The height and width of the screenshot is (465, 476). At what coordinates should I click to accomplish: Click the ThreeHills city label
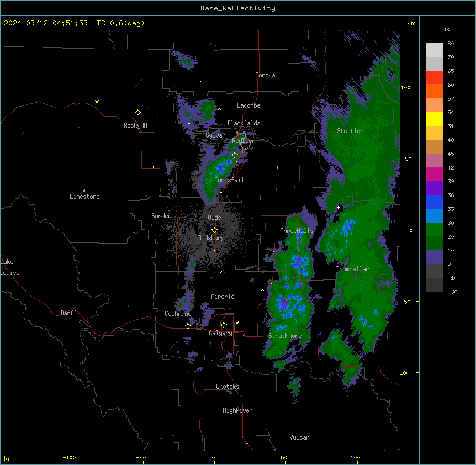tap(297, 231)
